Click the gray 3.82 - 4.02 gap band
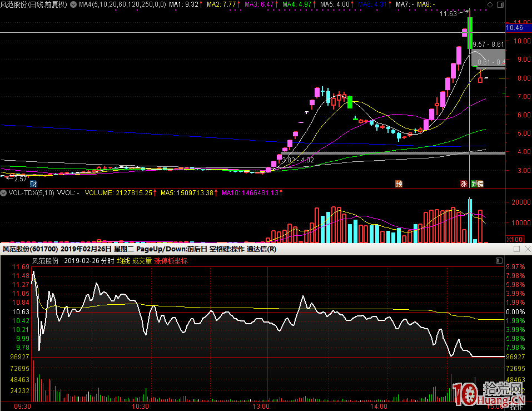This screenshot has height=411, width=532. coord(389,152)
